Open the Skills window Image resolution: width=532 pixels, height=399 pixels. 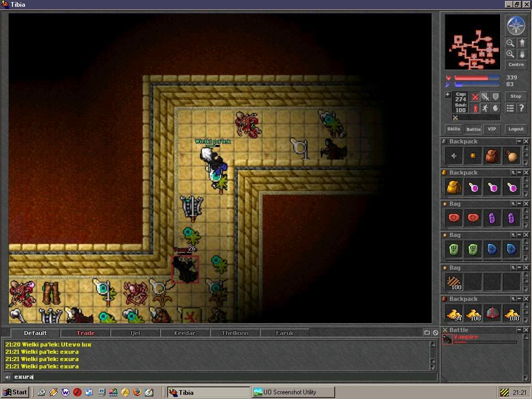pyautogui.click(x=453, y=129)
